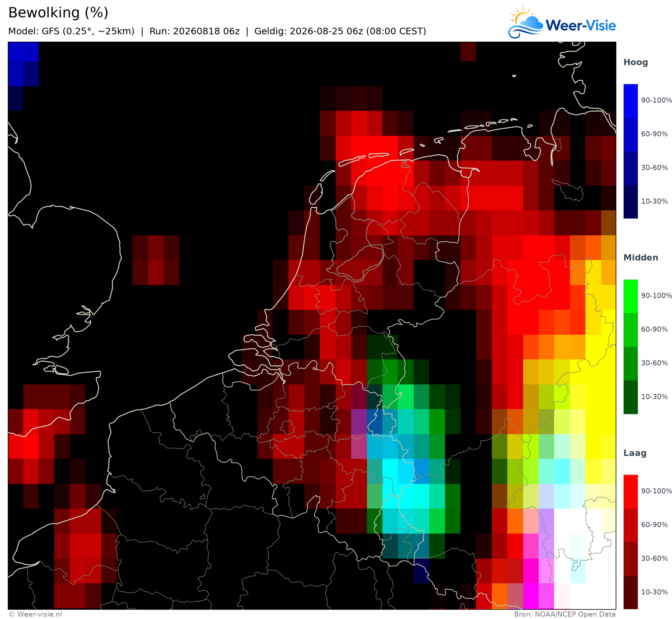Select the Hoog 60-90% blue swatch
The width and height of the screenshot is (672, 619).
[630, 134]
